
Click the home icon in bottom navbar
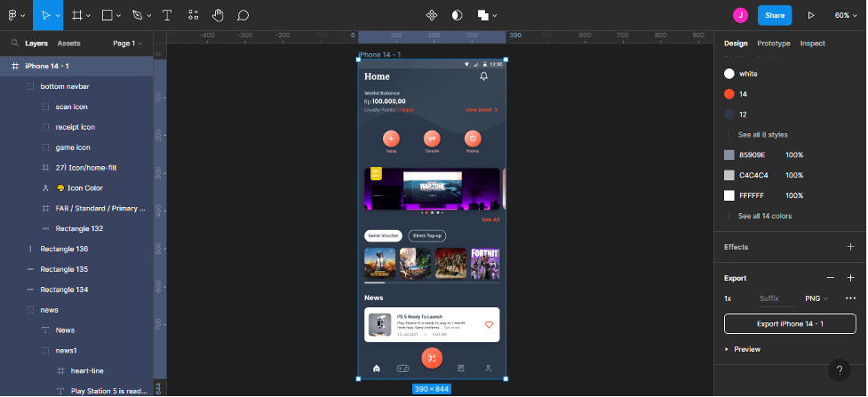tap(377, 369)
